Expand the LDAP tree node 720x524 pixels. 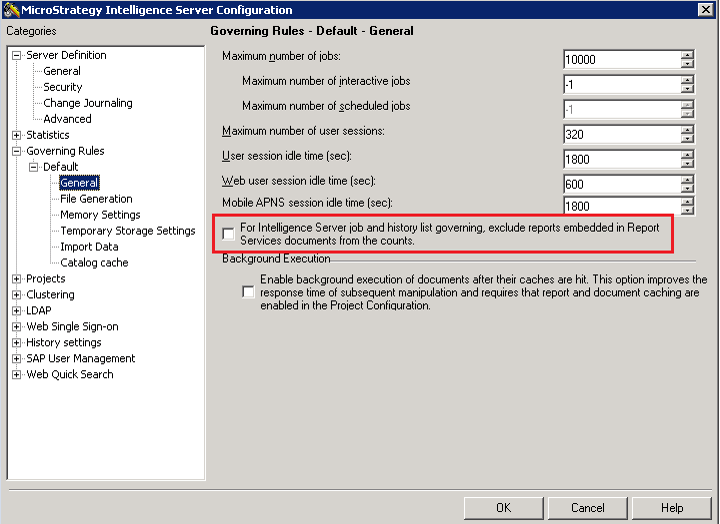pos(17,311)
